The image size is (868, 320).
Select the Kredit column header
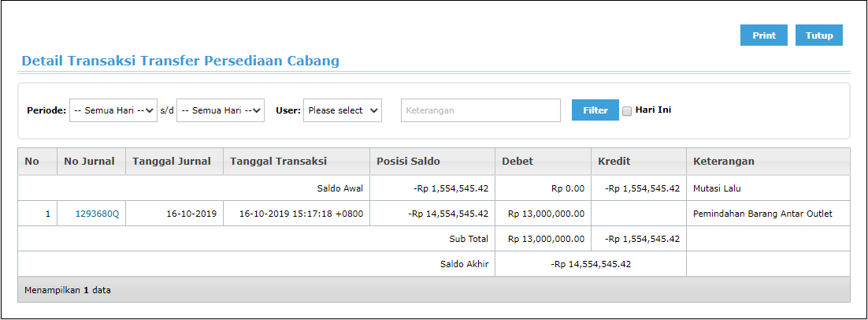(639, 162)
